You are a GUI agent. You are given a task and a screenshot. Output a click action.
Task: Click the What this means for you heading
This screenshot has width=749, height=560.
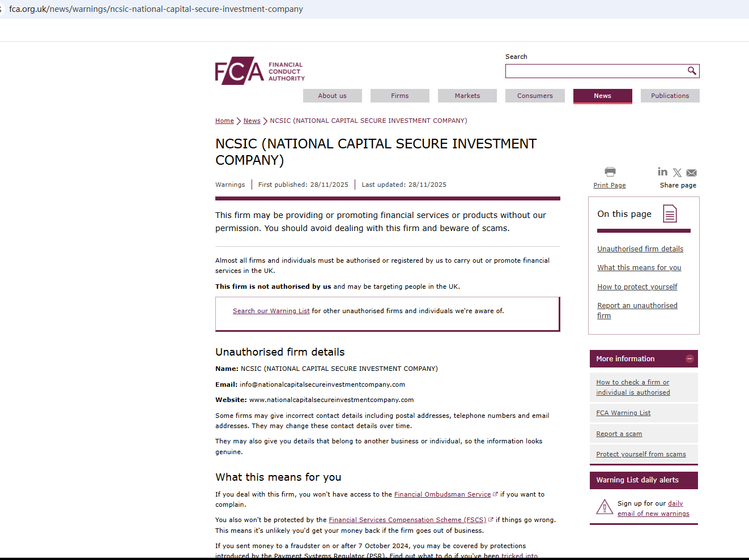[278, 477]
